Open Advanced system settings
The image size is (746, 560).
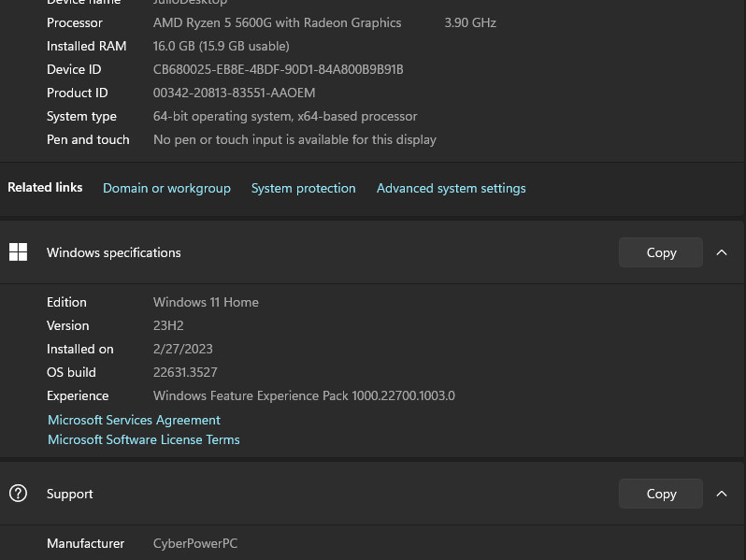(x=451, y=189)
